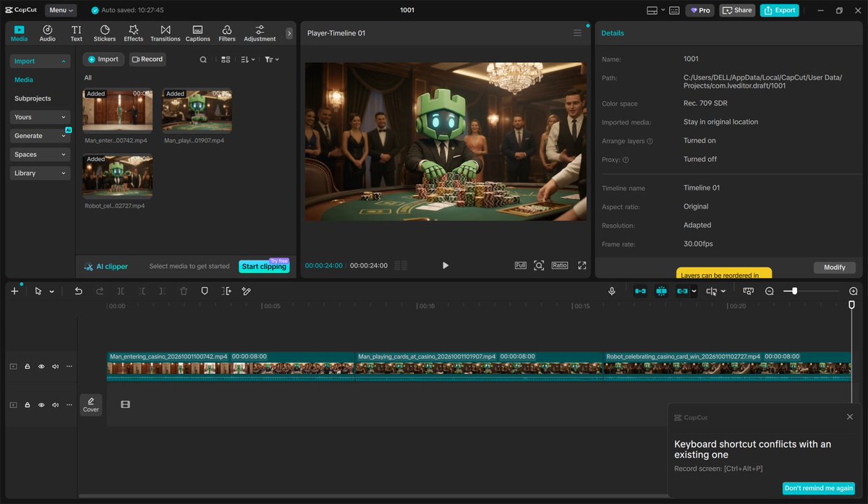Click the add plus icon in timeline toolbar
The width and height of the screenshot is (868, 504).
[14, 291]
